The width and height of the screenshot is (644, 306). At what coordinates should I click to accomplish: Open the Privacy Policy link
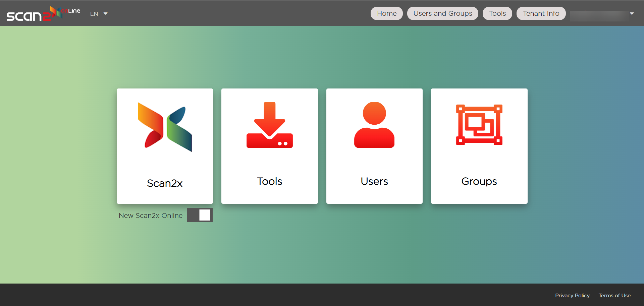572,295
